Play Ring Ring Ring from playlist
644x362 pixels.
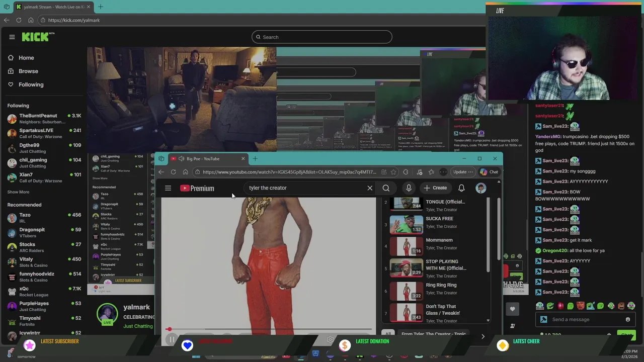point(437,291)
